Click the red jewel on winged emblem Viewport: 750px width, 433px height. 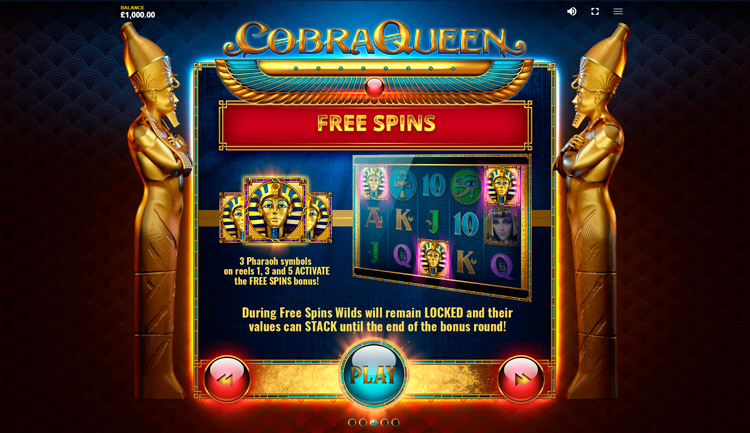[x=374, y=88]
